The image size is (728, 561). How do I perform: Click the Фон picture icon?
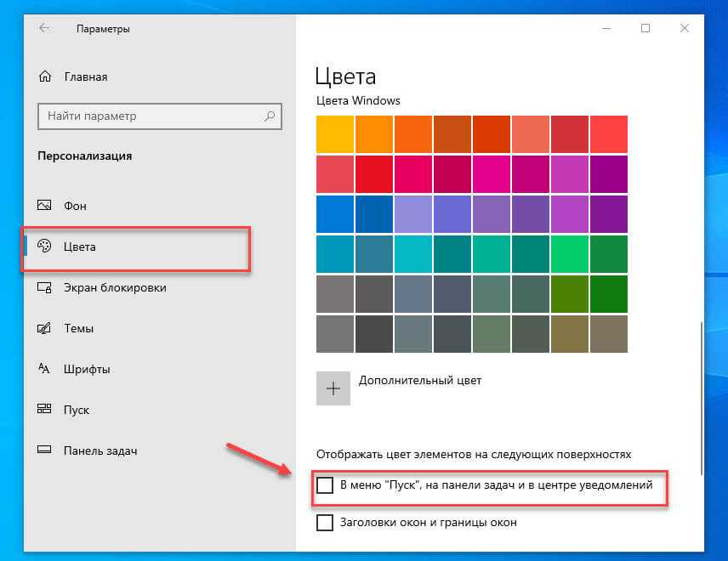click(x=45, y=206)
